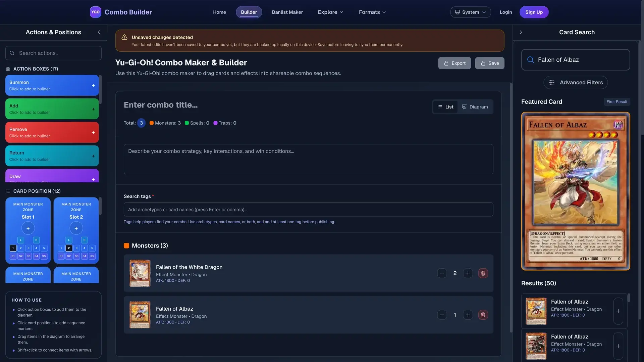The height and width of the screenshot is (362, 644).
Task: Collapse the Card Search panel chevron
Action: 521,32
